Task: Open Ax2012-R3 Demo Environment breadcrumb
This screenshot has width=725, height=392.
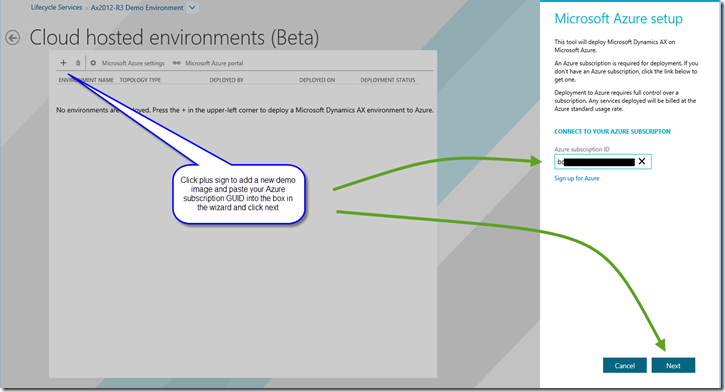Action: [x=137, y=8]
